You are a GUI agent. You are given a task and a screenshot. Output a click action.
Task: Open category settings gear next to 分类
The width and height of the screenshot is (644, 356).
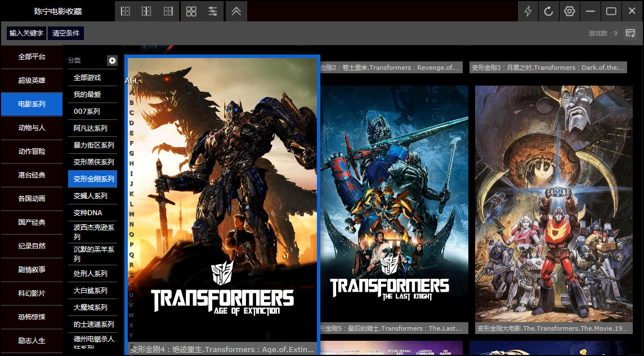pos(112,60)
